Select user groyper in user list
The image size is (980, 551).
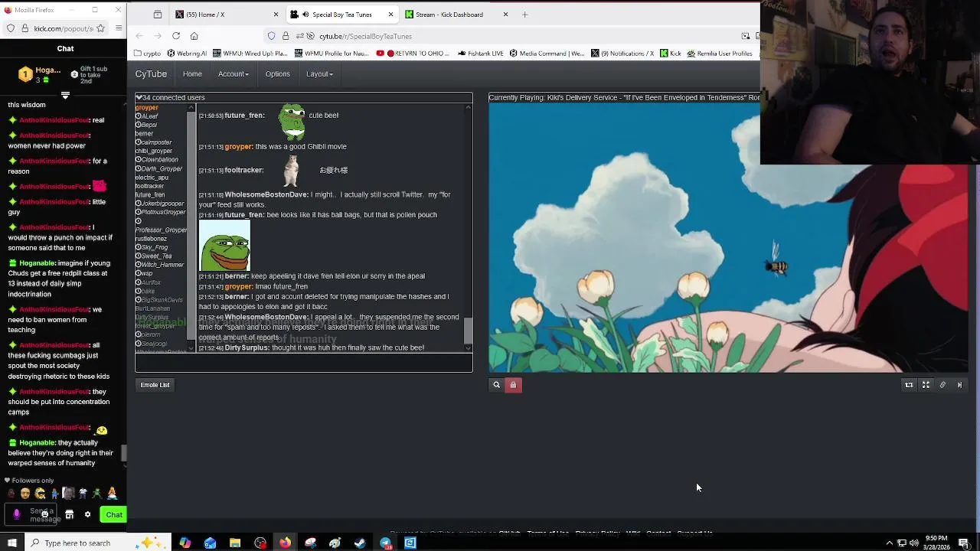tap(146, 108)
